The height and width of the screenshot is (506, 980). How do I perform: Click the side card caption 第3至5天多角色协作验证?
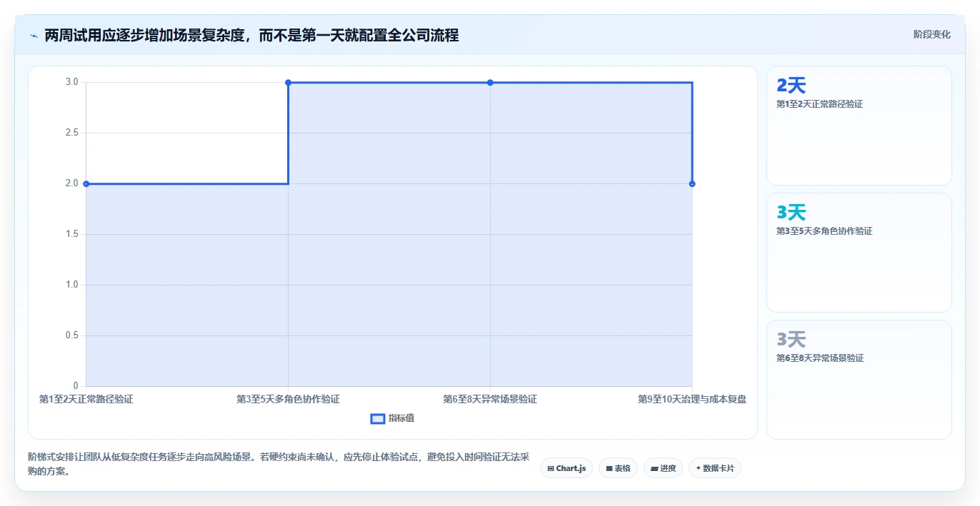[824, 231]
